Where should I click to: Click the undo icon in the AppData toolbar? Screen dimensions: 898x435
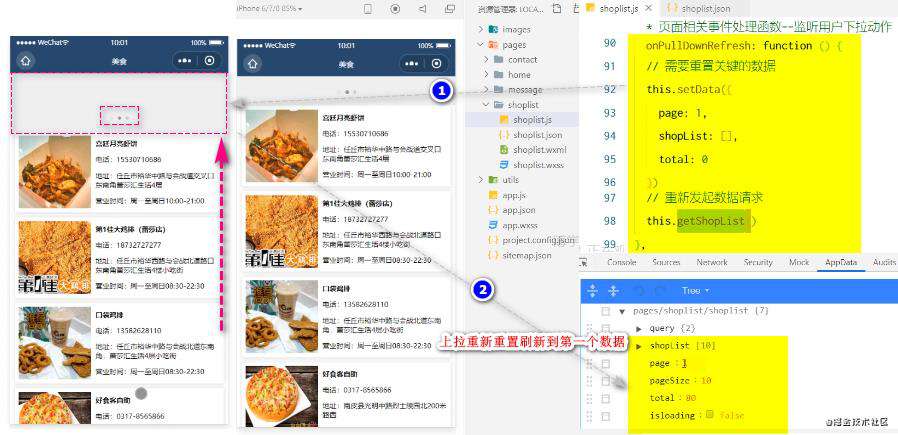pyautogui.click(x=637, y=291)
